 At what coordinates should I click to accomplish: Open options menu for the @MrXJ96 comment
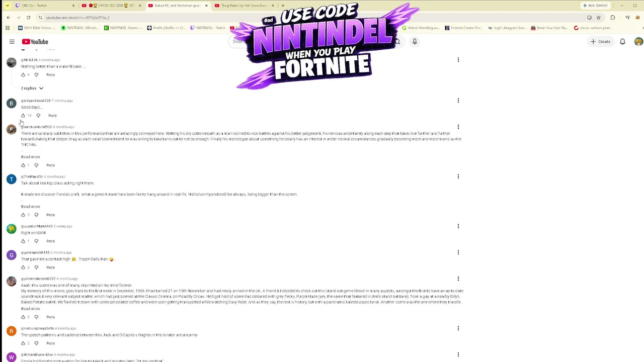click(x=458, y=60)
